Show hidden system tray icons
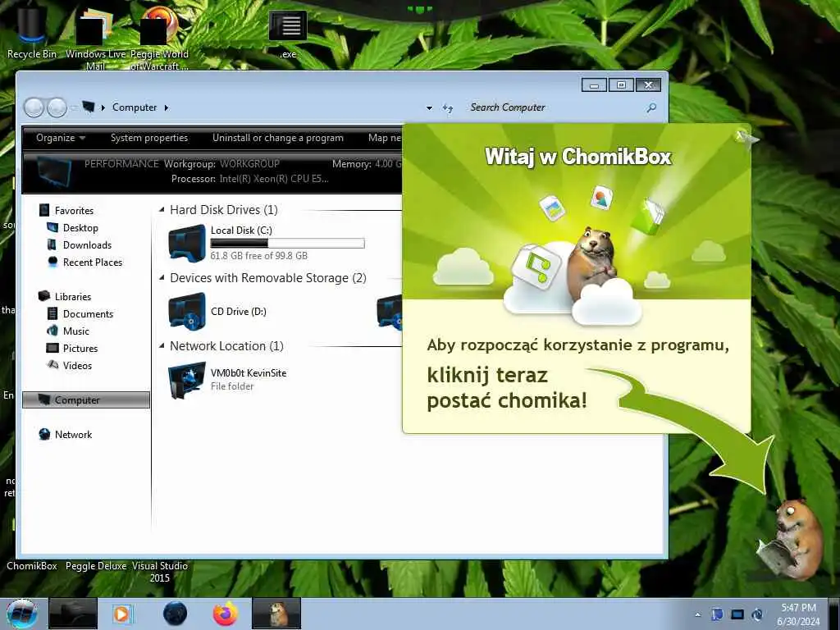Viewport: 840px width, 630px height. click(697, 614)
